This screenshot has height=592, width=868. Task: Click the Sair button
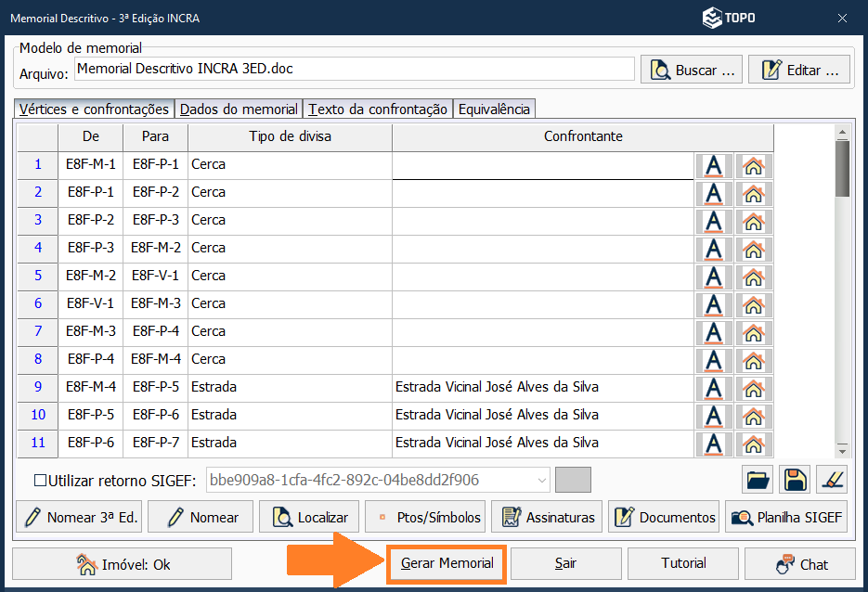(565, 564)
